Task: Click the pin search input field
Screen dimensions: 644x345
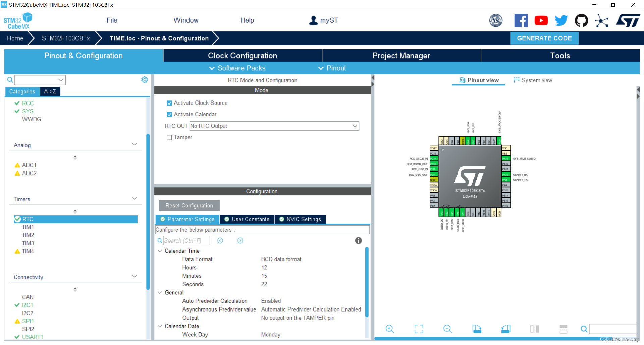Action: pyautogui.click(x=613, y=329)
